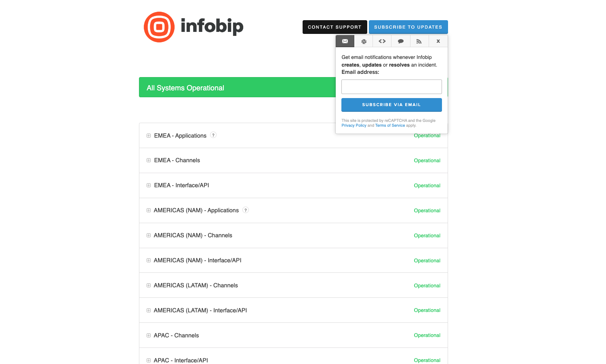This screenshot has width=606, height=364.
Task: Close the subscribe popup with x
Action: [438, 41]
